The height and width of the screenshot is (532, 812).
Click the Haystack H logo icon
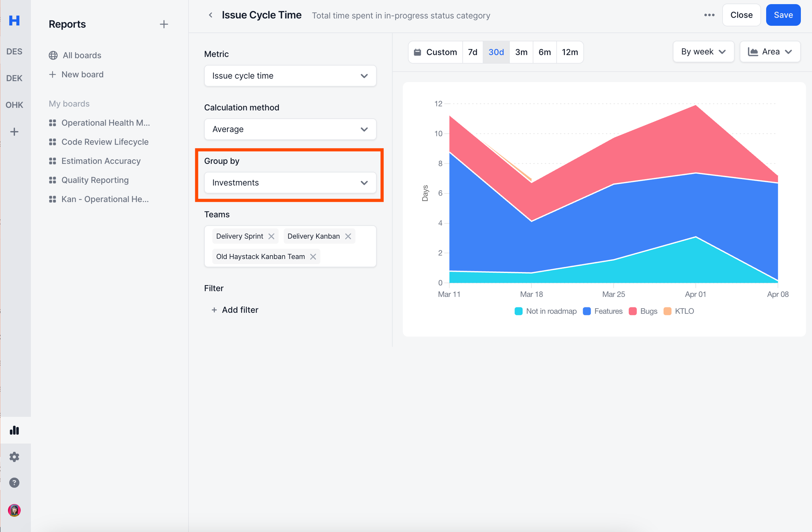click(14, 20)
